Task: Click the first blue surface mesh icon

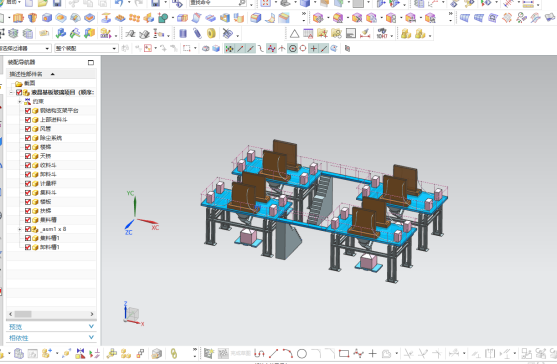Action: click(x=464, y=17)
